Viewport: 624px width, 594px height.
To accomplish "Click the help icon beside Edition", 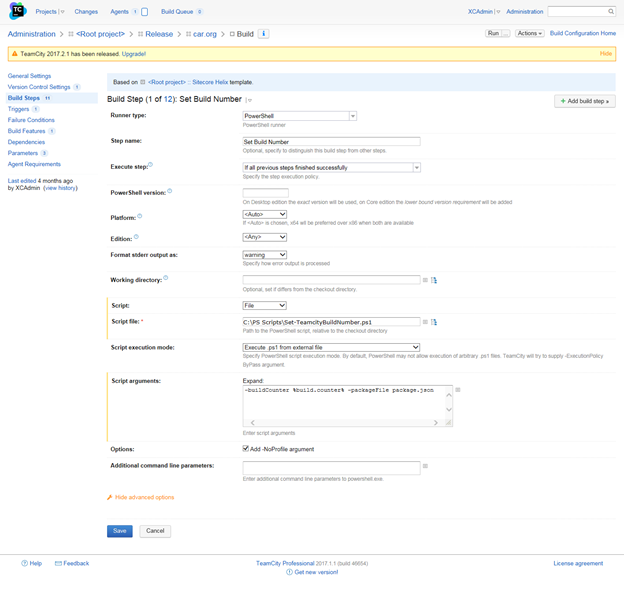I will point(136,237).
